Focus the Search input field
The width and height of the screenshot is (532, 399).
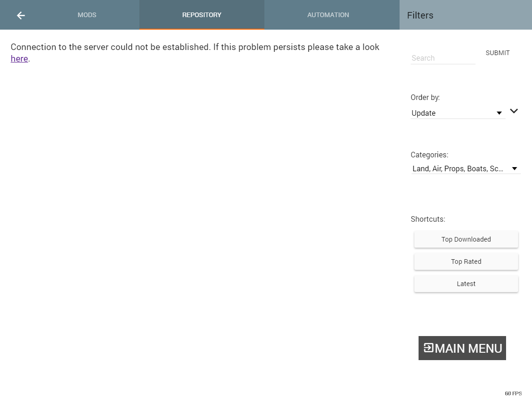click(443, 58)
